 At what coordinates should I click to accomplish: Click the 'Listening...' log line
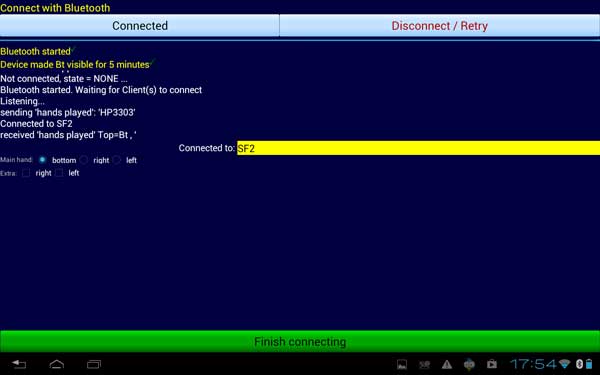click(22, 101)
